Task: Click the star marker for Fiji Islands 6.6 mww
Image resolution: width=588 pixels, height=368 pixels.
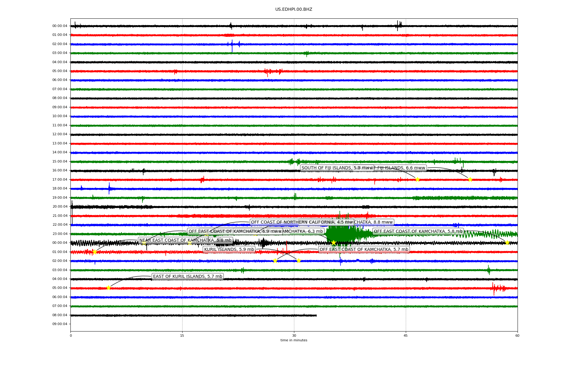Action: 470,179
